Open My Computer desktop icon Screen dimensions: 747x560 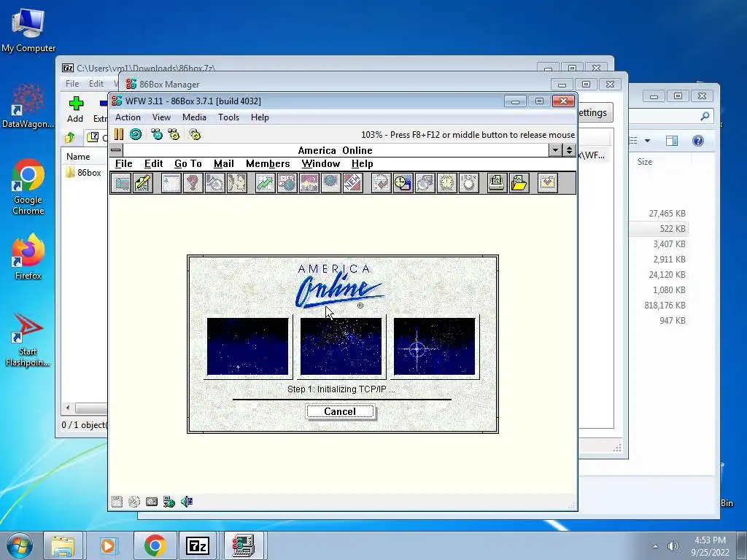[28, 29]
